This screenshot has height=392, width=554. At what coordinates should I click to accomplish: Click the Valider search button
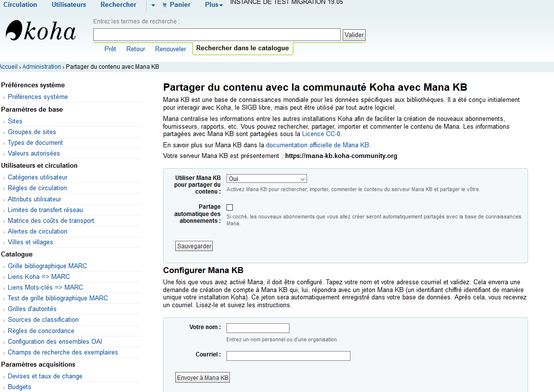354,35
